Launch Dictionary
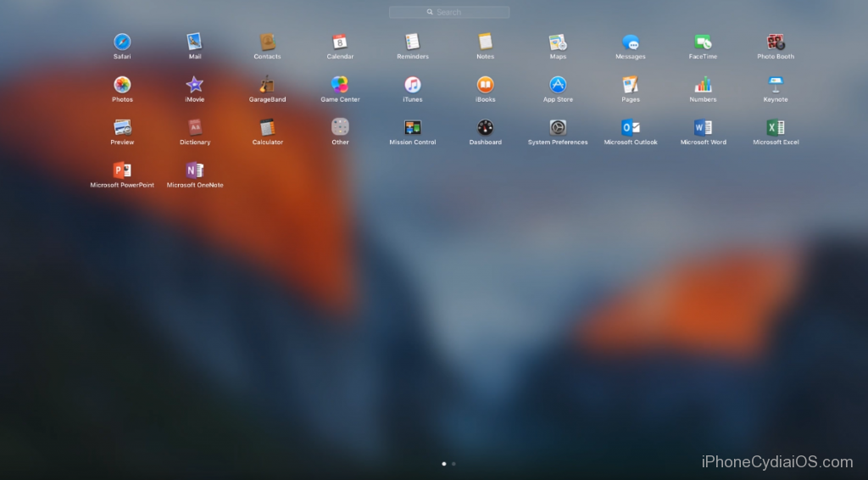Viewport: 868px width, 480px height. point(195,127)
